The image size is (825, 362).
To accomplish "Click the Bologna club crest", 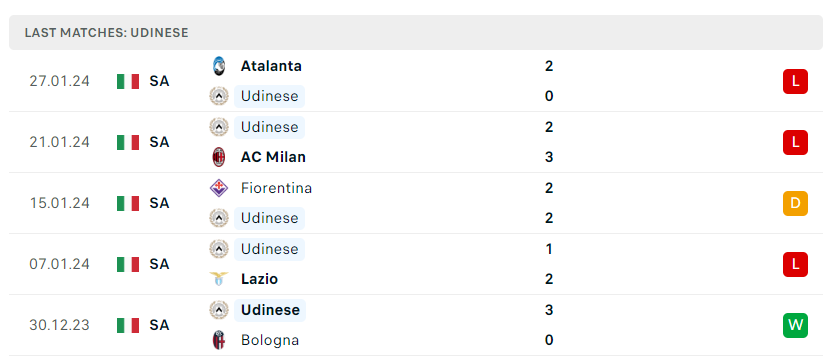I will click(219, 340).
